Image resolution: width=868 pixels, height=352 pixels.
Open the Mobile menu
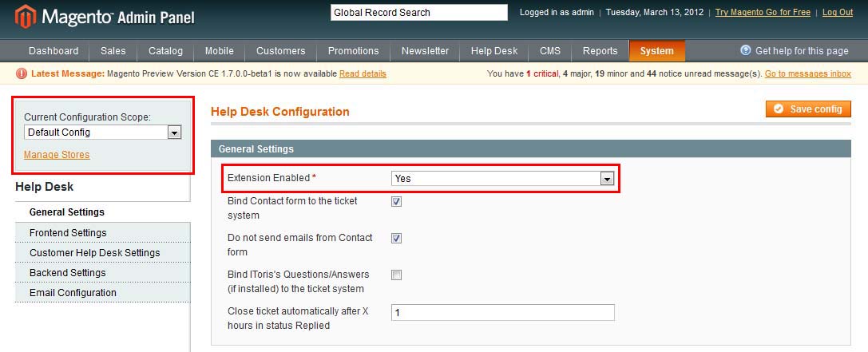click(220, 51)
